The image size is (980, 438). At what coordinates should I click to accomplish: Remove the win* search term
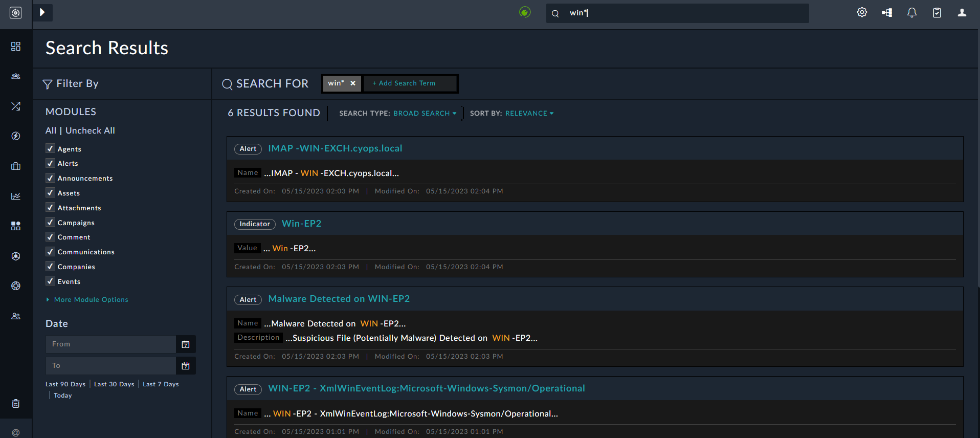pos(353,83)
